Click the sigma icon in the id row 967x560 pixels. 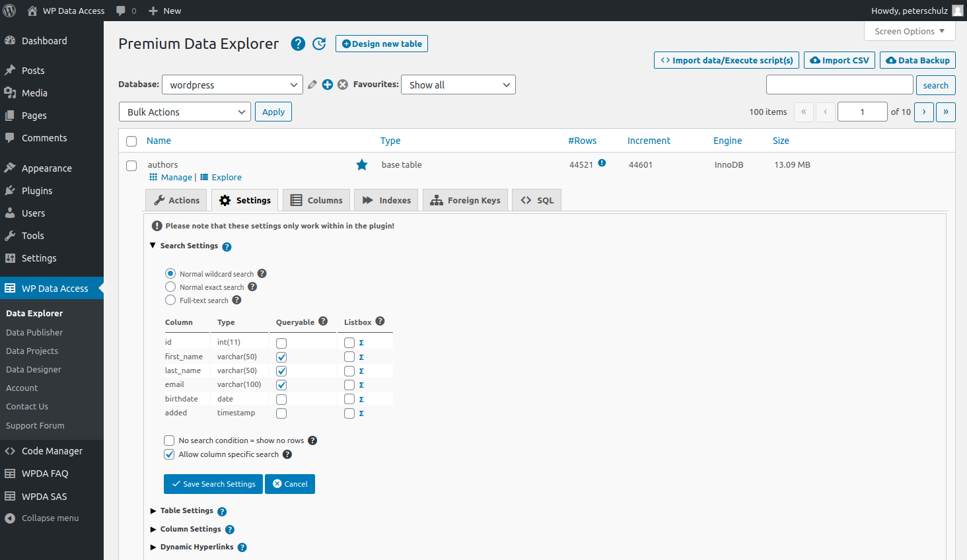361,343
